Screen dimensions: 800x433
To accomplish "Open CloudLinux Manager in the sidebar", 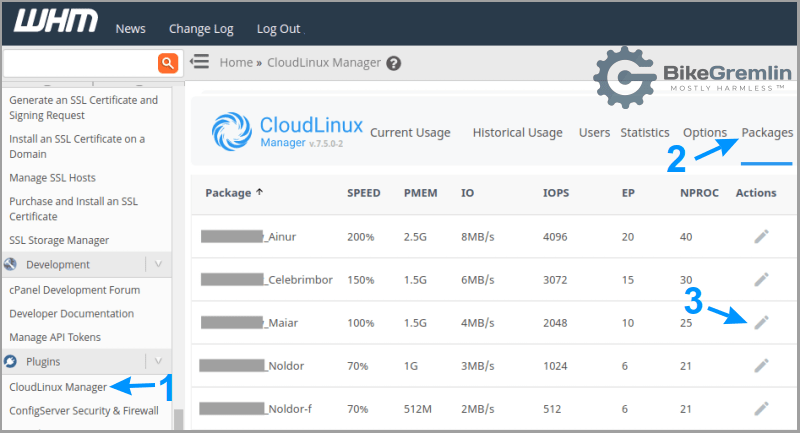I will [58, 387].
